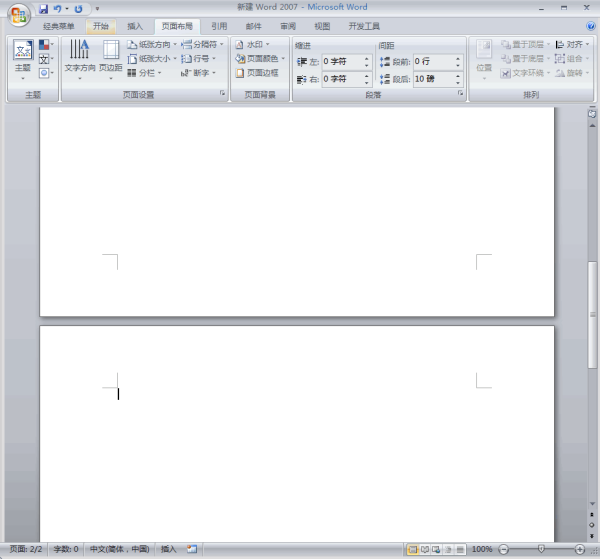Viewport: 600px width, 559px height.
Task: Zoom out with minus button
Action: pyautogui.click(x=504, y=550)
